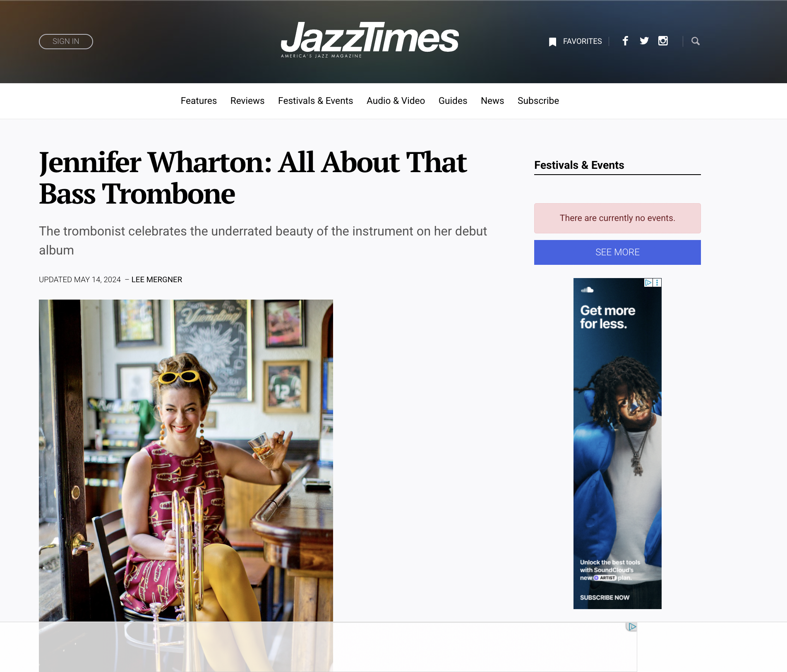Image resolution: width=787 pixels, height=672 pixels.
Task: Open the News section
Action: point(492,101)
